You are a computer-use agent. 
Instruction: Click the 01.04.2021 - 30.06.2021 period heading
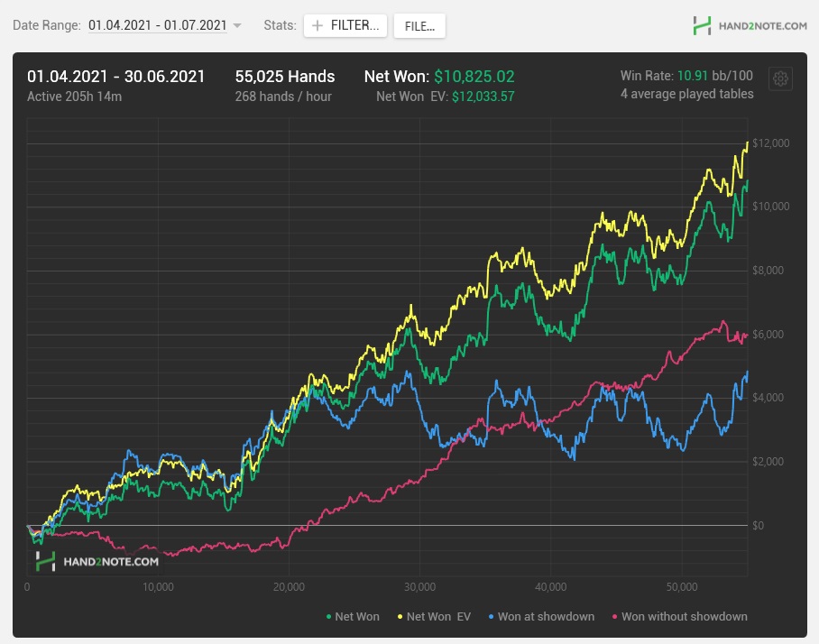pyautogui.click(x=116, y=77)
